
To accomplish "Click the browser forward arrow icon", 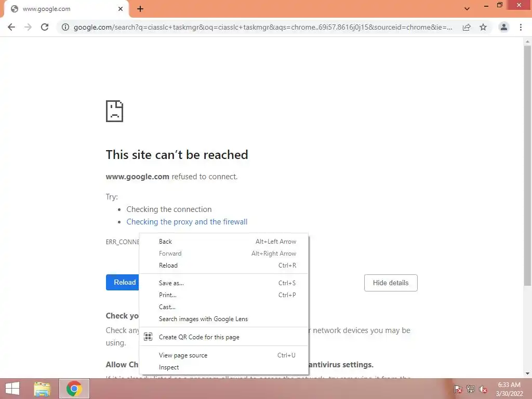I will 28,27.
